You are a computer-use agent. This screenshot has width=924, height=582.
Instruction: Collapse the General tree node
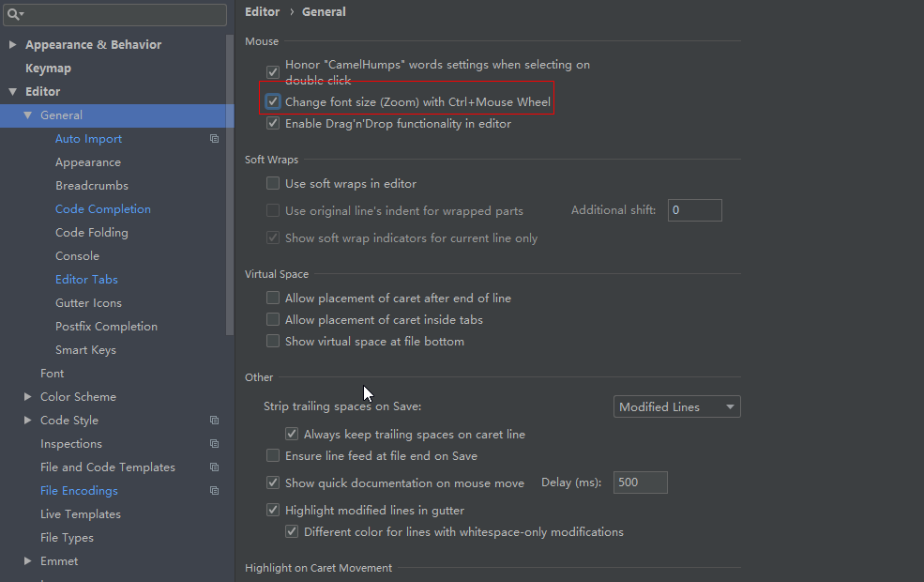(27, 115)
